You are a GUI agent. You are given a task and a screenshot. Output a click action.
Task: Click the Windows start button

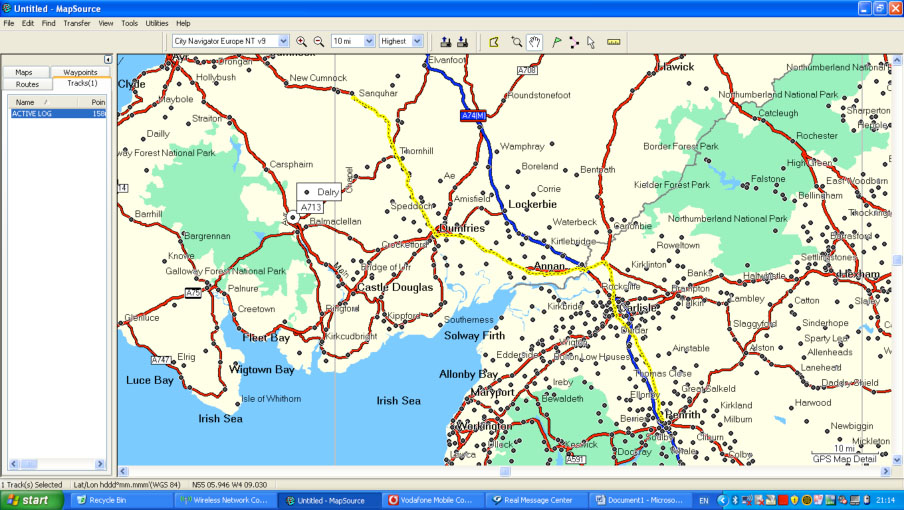click(x=31, y=500)
